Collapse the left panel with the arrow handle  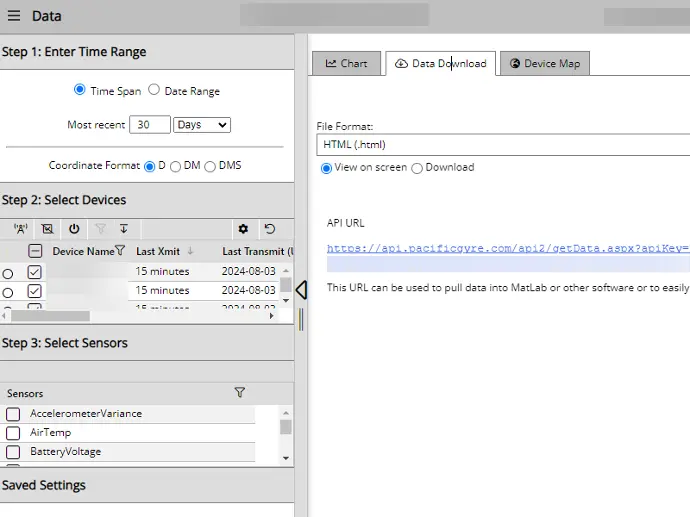pyautogui.click(x=301, y=291)
